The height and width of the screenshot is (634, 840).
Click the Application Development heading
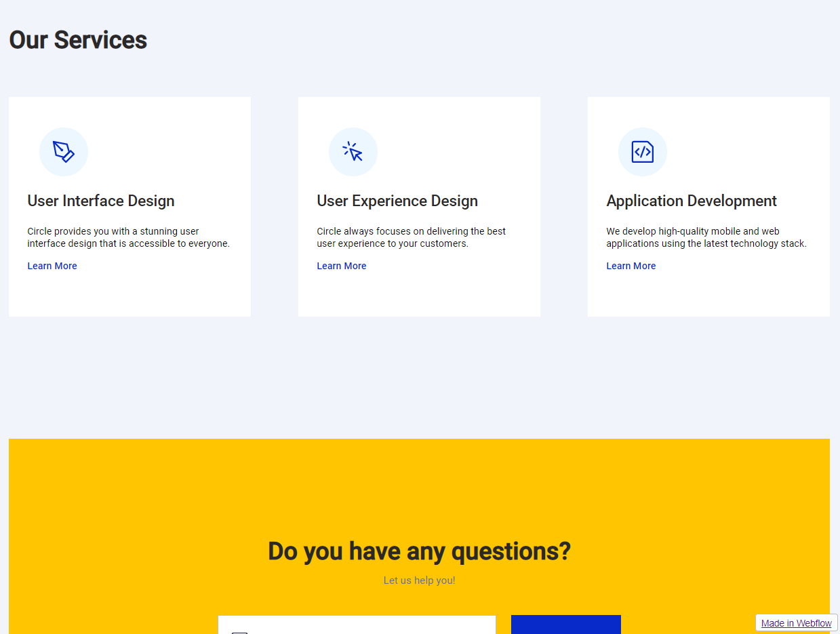click(x=692, y=201)
